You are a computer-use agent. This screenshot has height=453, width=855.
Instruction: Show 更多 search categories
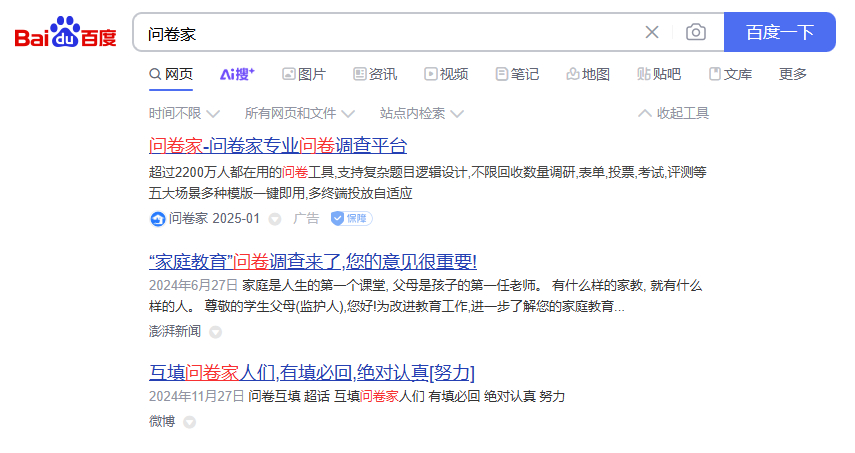pos(793,74)
